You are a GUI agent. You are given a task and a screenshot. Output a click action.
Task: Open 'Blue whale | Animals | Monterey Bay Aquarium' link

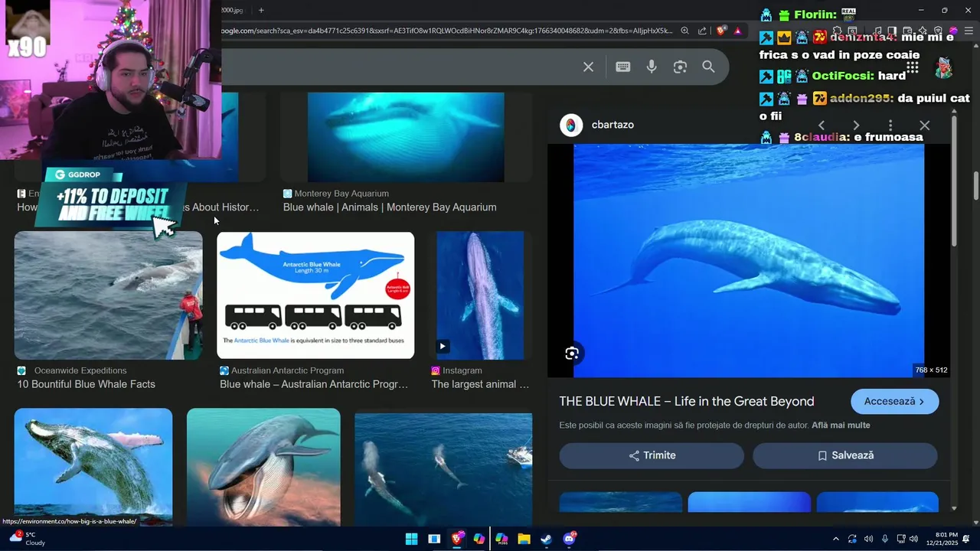point(390,207)
